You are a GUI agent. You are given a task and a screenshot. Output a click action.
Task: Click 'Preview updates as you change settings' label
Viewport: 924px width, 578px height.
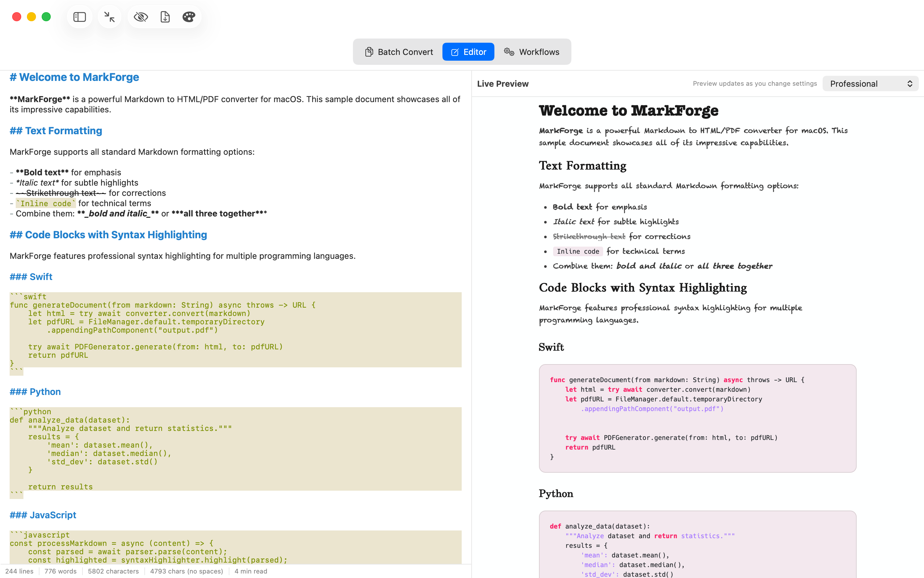755,83
